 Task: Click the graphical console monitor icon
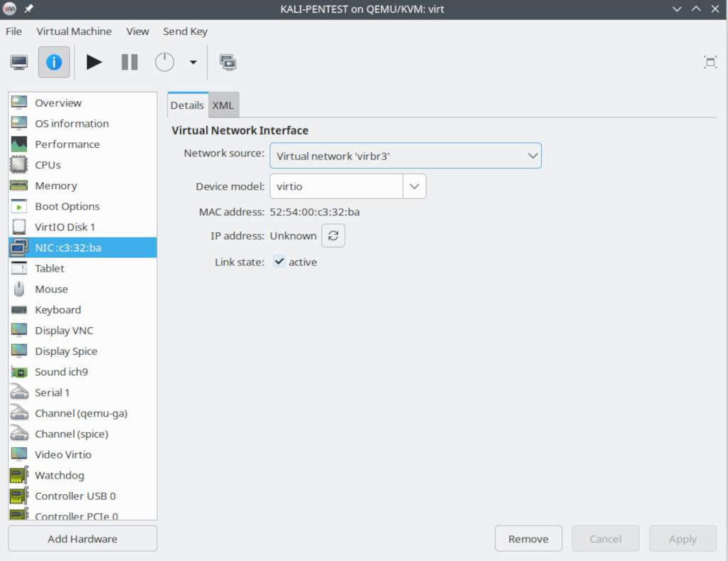19,62
